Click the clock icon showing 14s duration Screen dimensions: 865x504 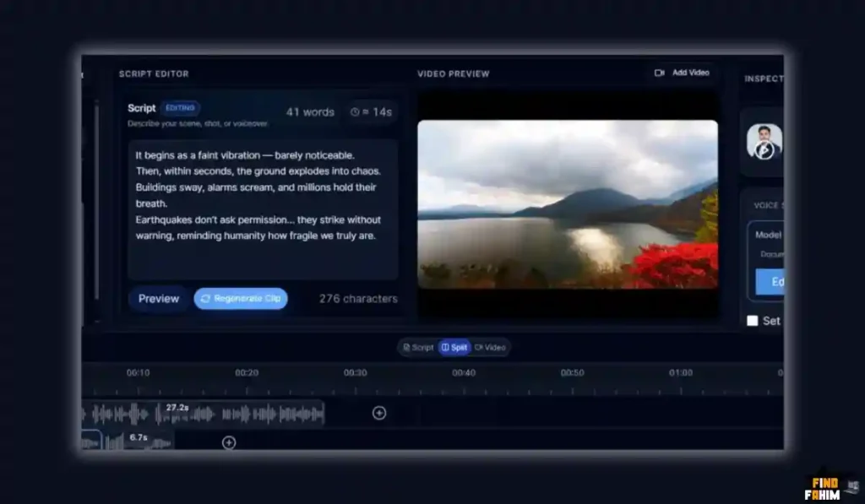tap(356, 112)
